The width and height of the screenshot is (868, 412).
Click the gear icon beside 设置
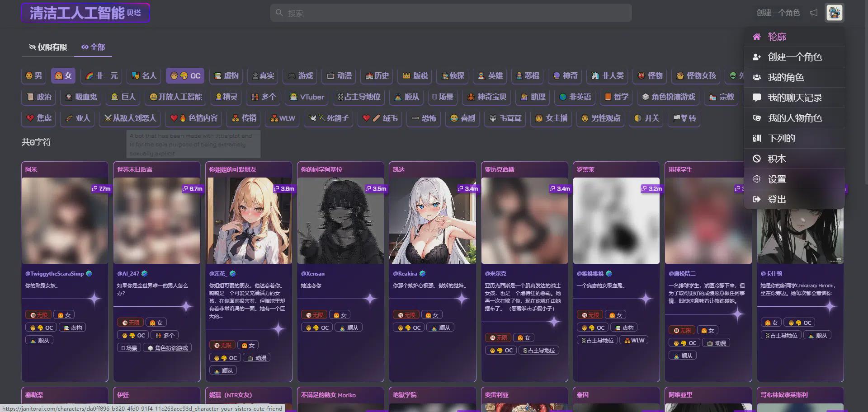(757, 179)
